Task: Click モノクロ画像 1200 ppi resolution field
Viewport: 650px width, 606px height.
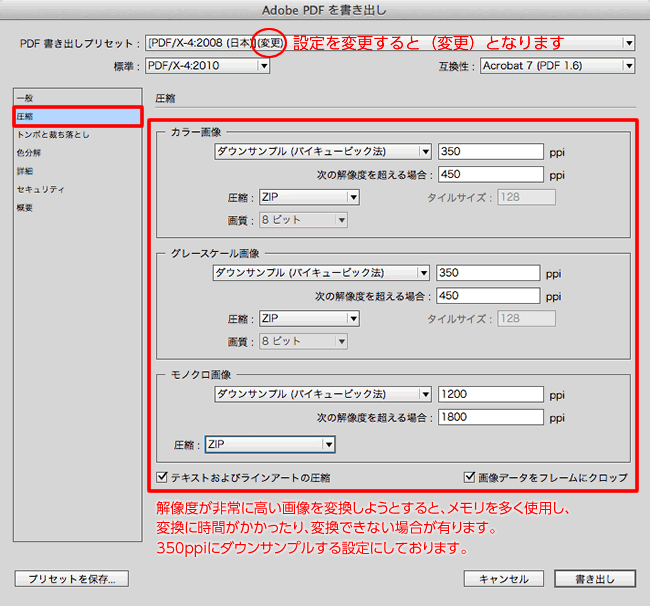Action: [x=491, y=394]
